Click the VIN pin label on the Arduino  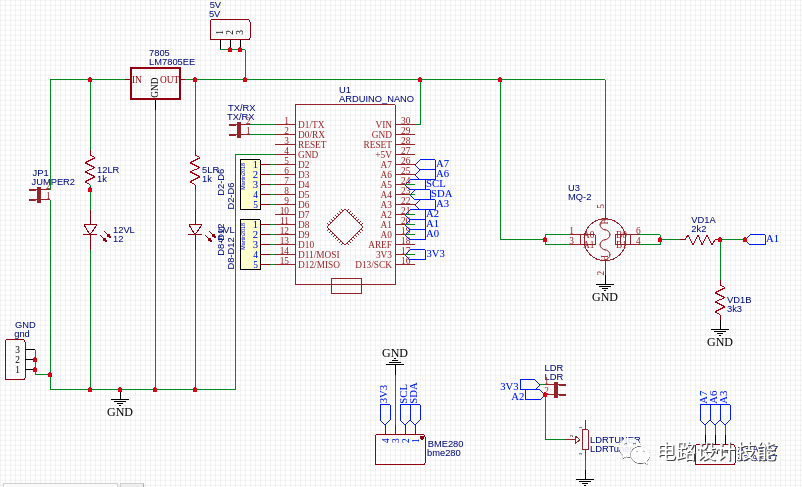[x=384, y=124]
